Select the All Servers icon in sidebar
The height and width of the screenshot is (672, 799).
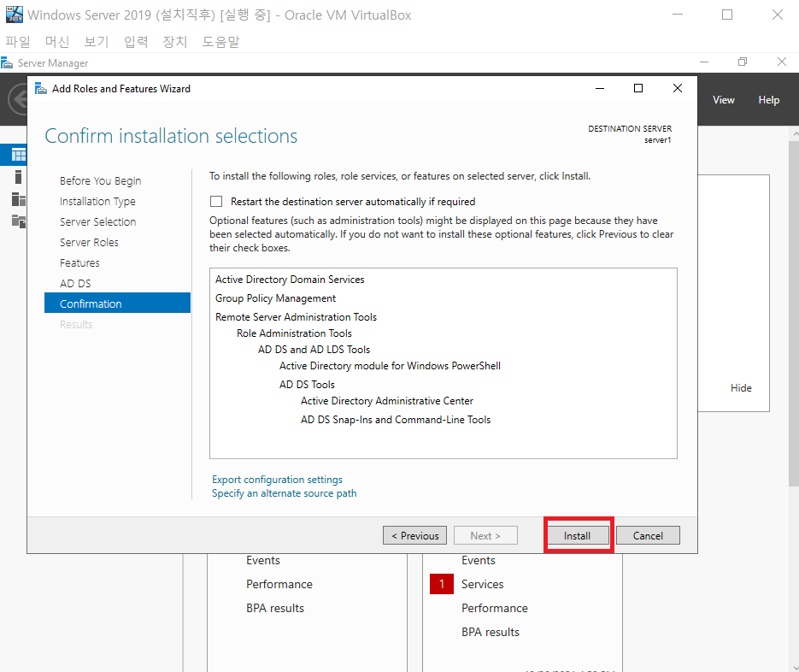pos(18,199)
